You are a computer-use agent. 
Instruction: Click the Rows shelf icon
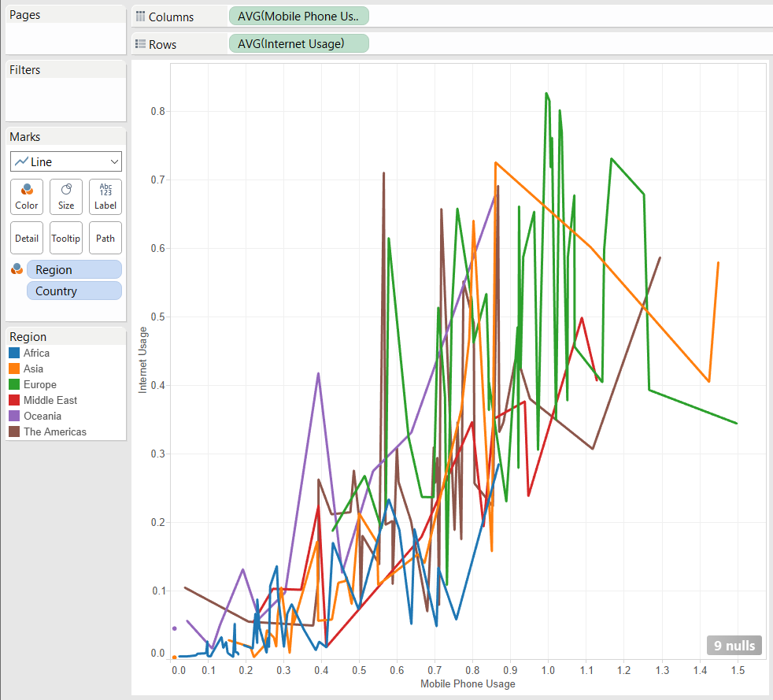pyautogui.click(x=141, y=44)
